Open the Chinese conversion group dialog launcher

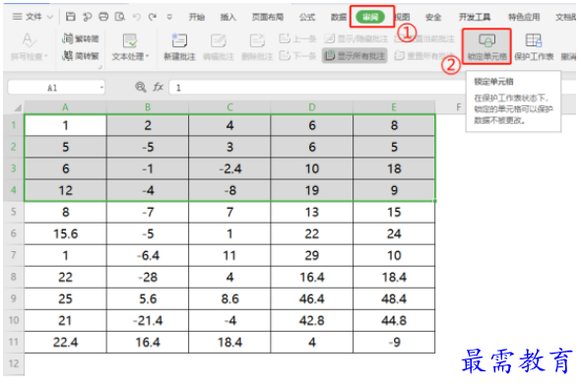100,67
